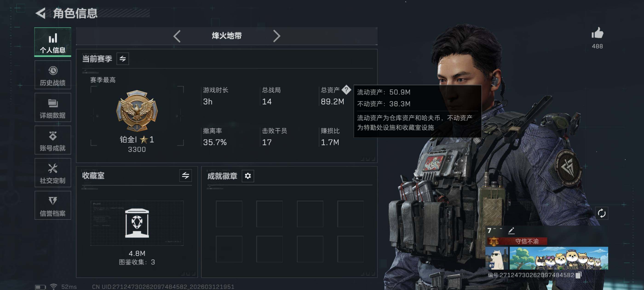
Task: Open 成就徽章 gear settings
Action: 248,176
